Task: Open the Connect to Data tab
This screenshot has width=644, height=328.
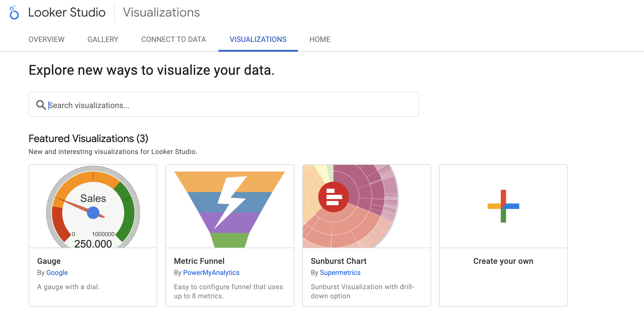Action: [x=174, y=39]
